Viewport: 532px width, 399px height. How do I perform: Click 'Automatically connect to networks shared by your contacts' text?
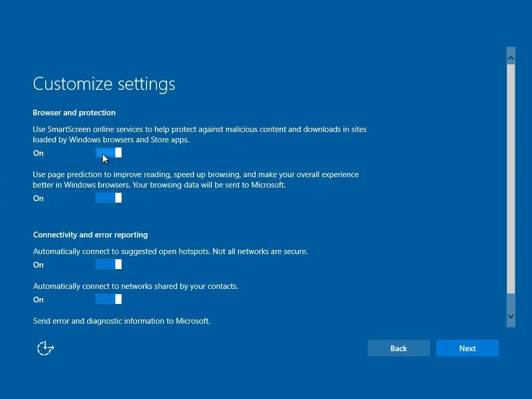click(136, 286)
